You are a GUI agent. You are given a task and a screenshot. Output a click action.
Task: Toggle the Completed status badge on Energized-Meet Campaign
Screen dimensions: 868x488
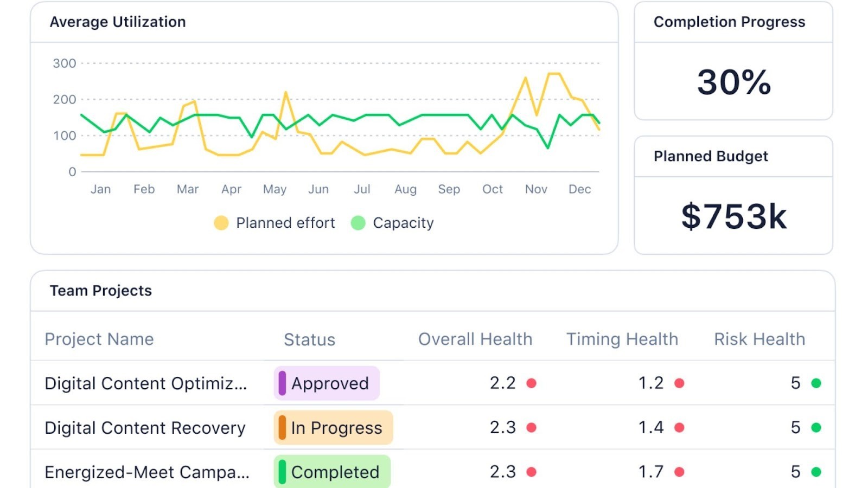[x=331, y=472]
